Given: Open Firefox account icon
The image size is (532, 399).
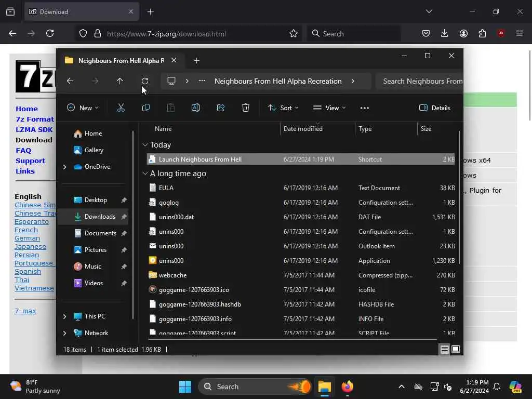Looking at the screenshot, I should [x=463, y=33].
